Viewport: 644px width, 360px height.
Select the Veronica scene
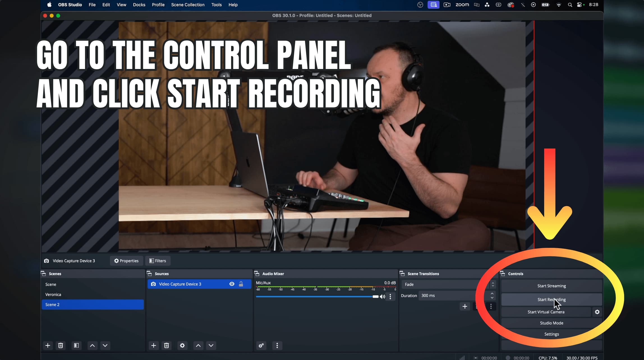pyautogui.click(x=93, y=294)
